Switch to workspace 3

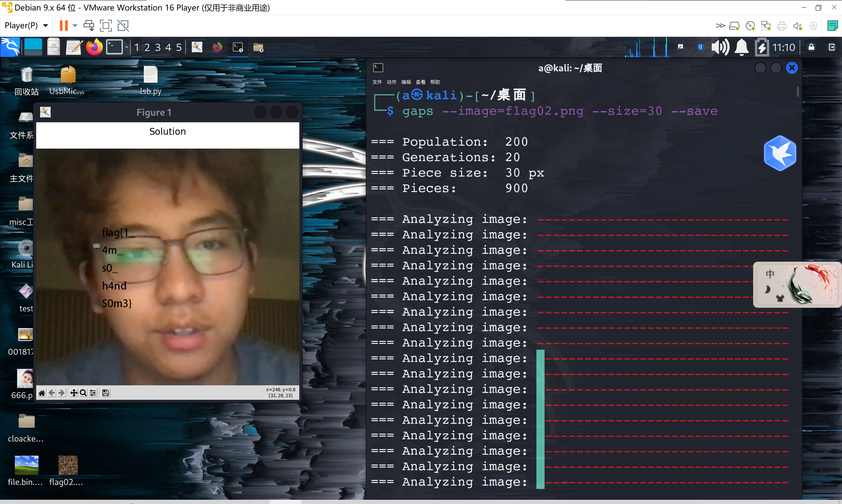[158, 47]
